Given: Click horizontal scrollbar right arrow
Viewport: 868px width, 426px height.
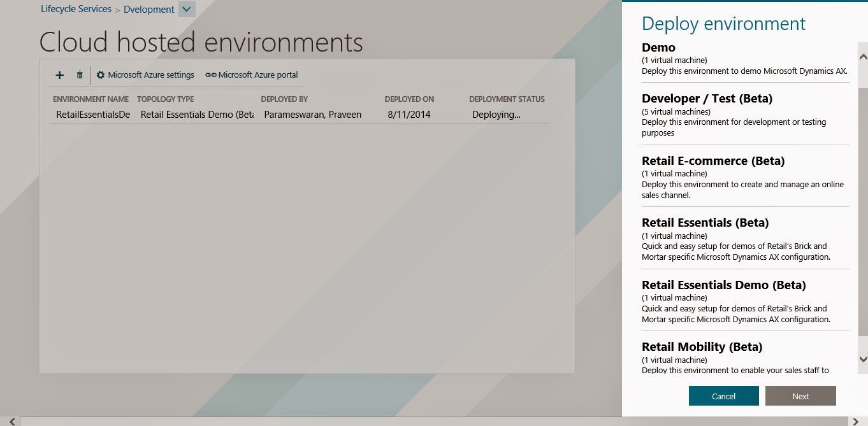Looking at the screenshot, I should click(x=855, y=422).
